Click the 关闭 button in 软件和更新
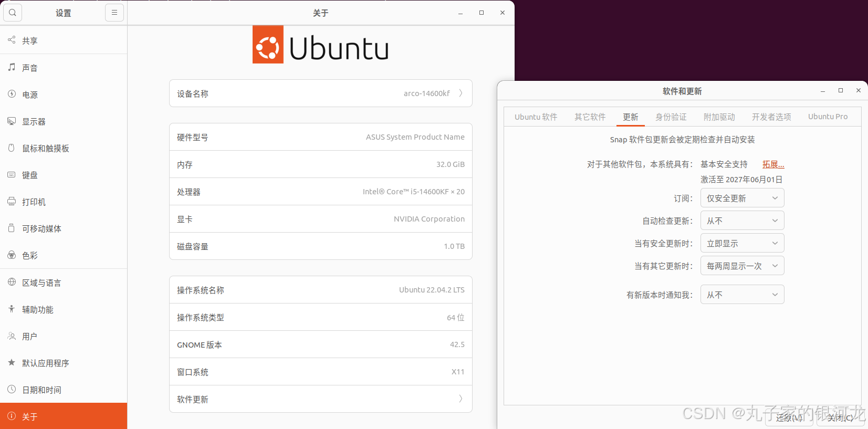The image size is (868, 429). 840,417
